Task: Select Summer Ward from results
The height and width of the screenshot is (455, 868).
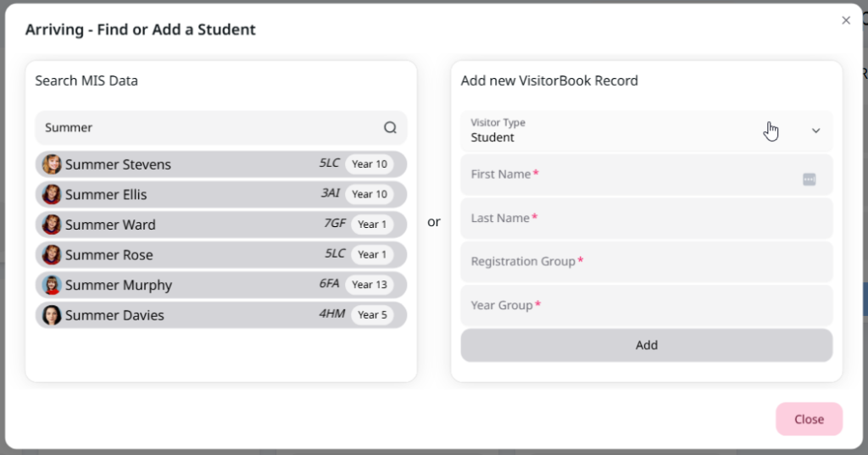Action: 221,225
